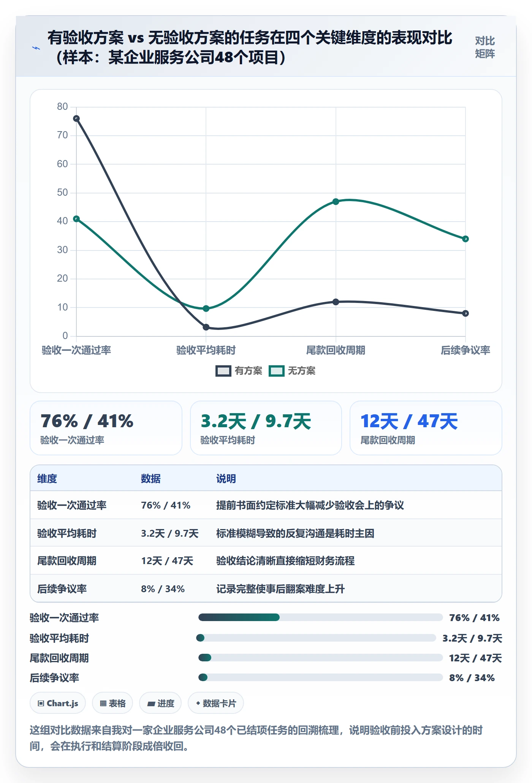Screen dimensions: 532x783
Task: Click the 维度 column header
Action: (x=47, y=479)
